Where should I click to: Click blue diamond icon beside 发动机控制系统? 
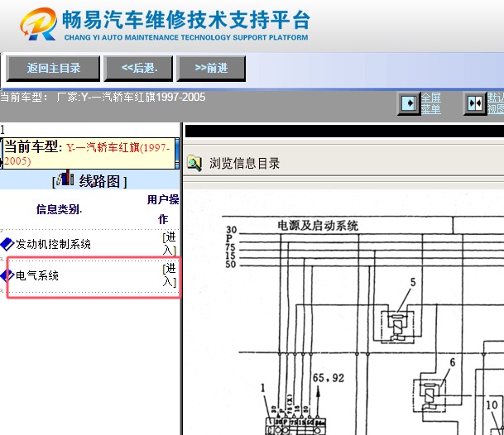(7, 244)
